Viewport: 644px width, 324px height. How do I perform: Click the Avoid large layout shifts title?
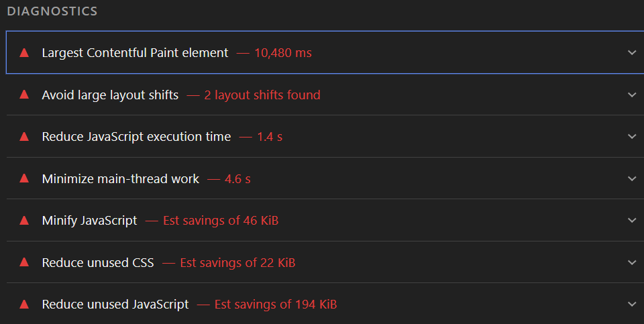click(x=110, y=95)
